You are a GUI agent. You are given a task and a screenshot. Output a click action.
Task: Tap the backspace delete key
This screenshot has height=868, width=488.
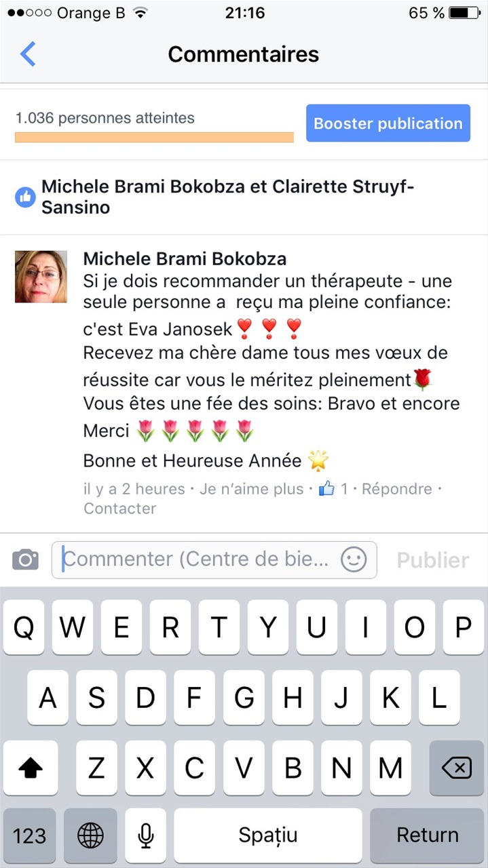[456, 768]
